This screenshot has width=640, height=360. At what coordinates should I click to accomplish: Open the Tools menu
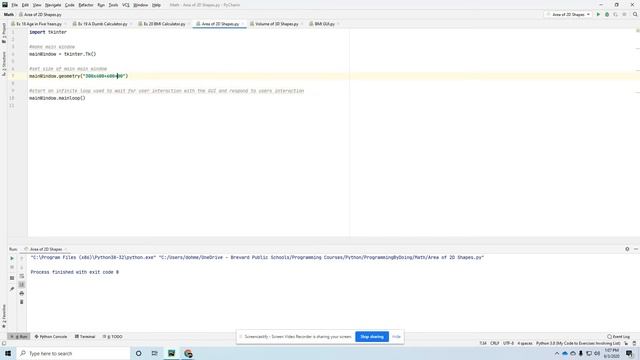click(x=113, y=5)
